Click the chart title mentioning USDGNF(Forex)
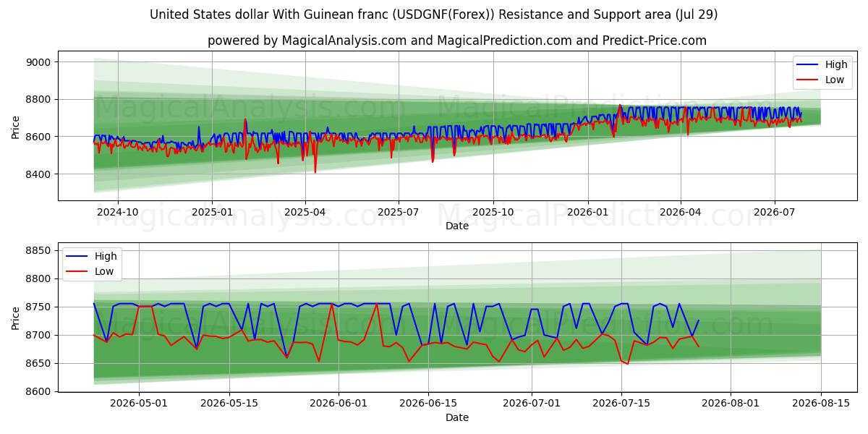868x434 pixels. tap(434, 14)
